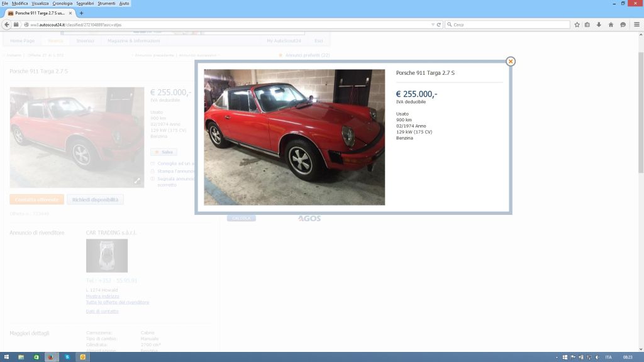Click Stampa l'annuncio link
This screenshot has height=362, width=644.
(x=176, y=171)
